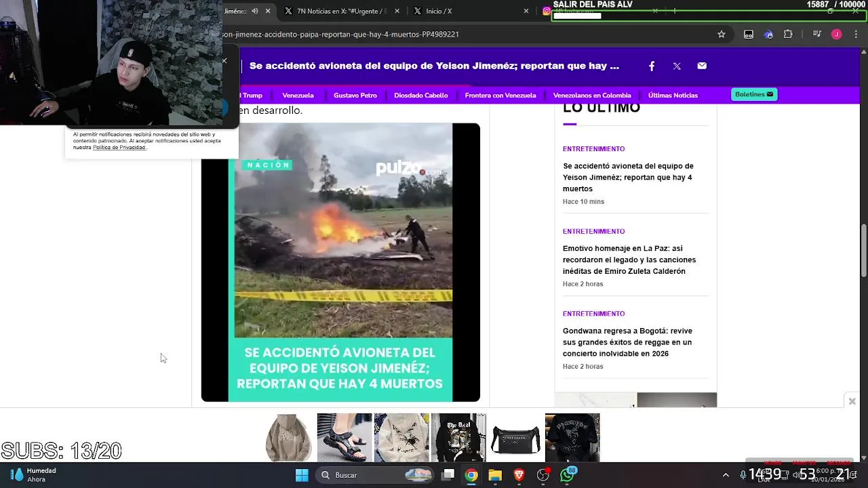Click ENTRETENIMIENTO label above Gondwana article

pos(593,313)
